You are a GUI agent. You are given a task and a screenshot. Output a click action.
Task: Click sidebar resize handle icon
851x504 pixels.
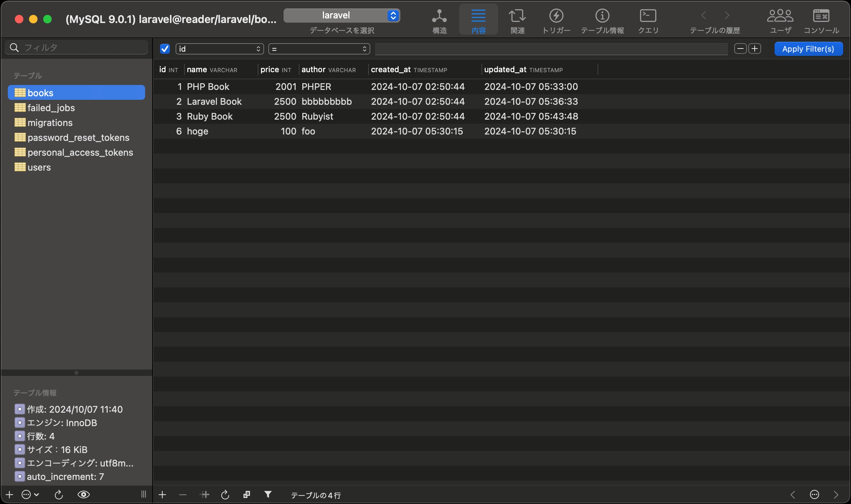pos(143,494)
